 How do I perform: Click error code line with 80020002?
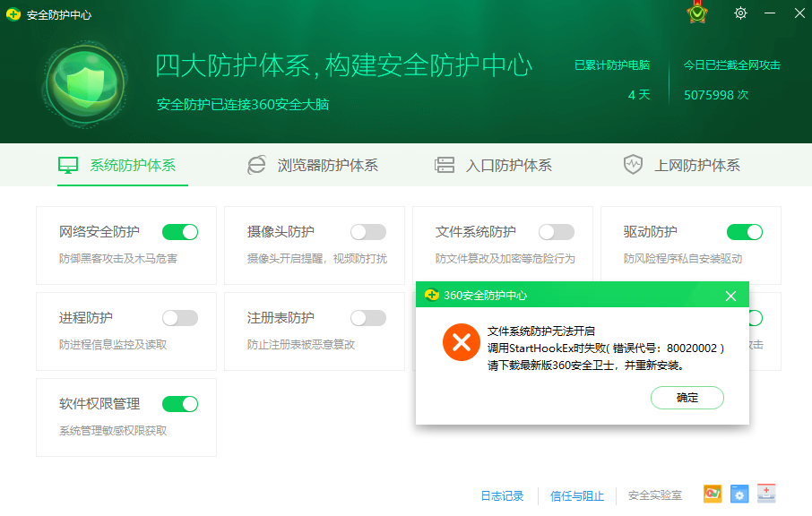(x=606, y=348)
